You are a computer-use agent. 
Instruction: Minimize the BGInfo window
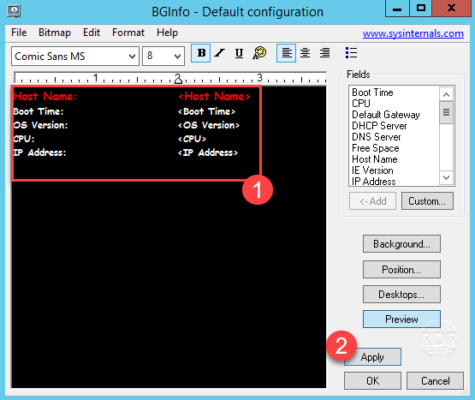397,8
